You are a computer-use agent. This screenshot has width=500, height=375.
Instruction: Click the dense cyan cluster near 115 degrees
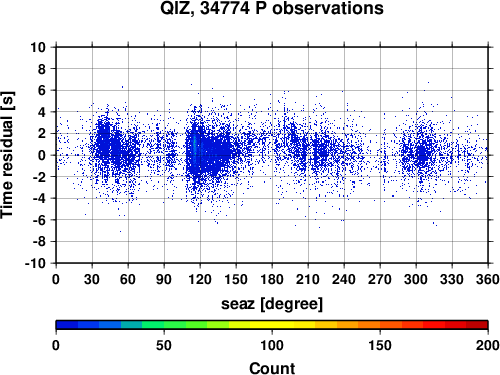[x=195, y=148]
